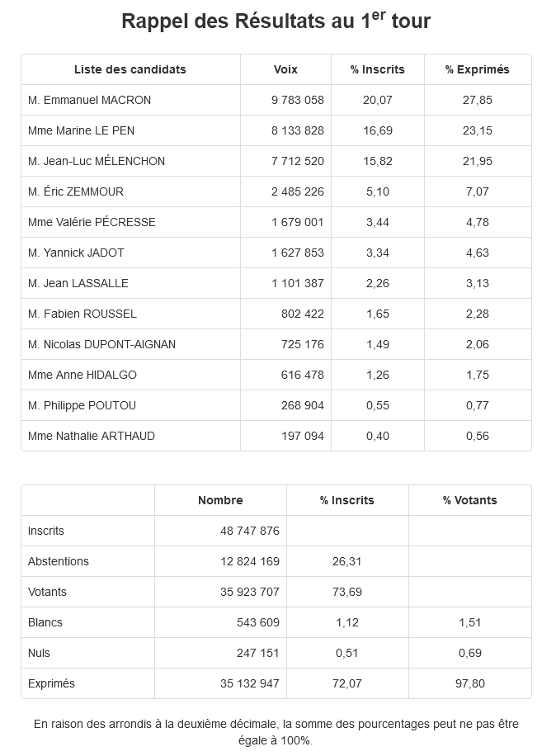Click Mme Valérie PÉCRESSE in the candidates list
Viewport: 556px width, 756px height.
[92, 222]
